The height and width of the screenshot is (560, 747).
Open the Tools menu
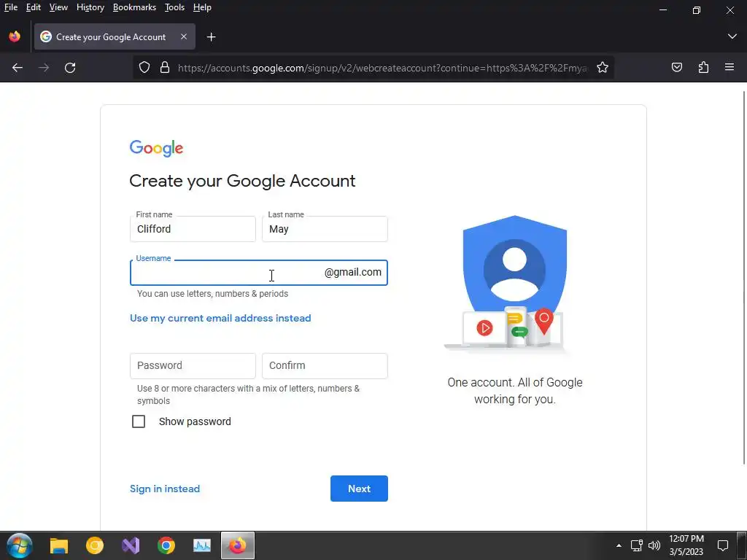tap(174, 7)
